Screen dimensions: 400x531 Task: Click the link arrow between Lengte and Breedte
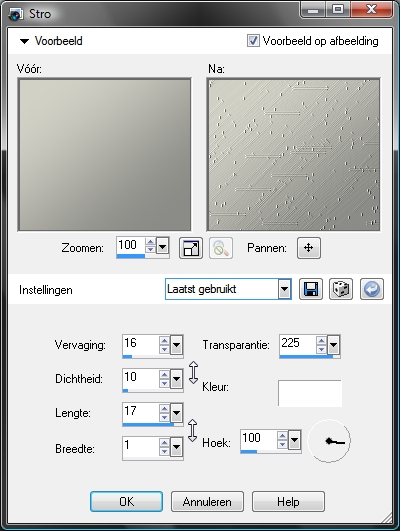[192, 430]
